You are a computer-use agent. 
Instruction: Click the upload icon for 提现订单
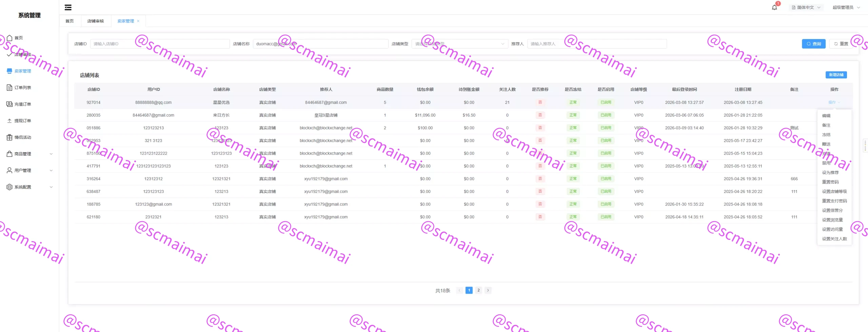coord(9,121)
